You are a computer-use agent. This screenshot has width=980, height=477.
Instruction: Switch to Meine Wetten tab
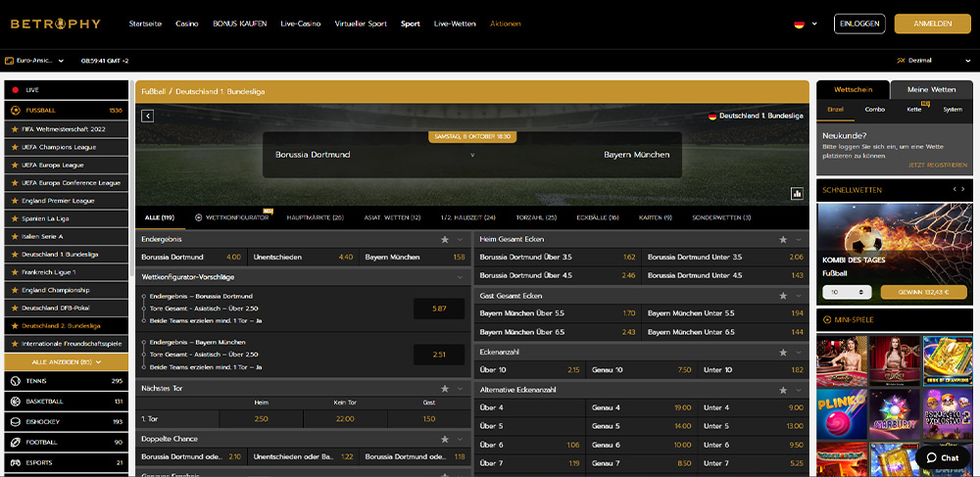(931, 90)
